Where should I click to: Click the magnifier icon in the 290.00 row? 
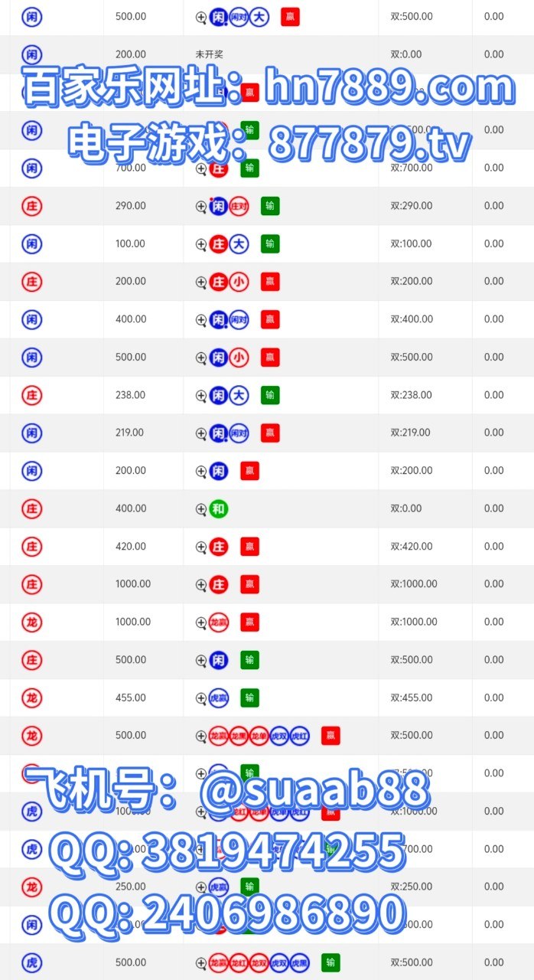(201, 206)
